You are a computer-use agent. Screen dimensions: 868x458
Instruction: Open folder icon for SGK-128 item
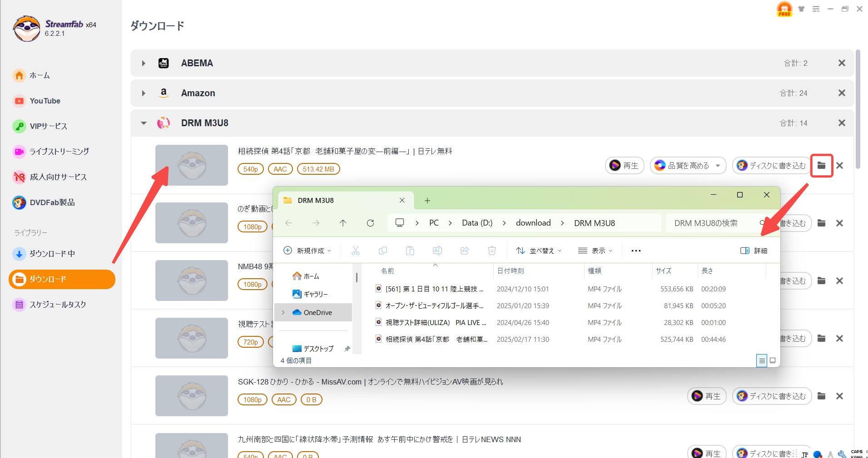(x=822, y=396)
